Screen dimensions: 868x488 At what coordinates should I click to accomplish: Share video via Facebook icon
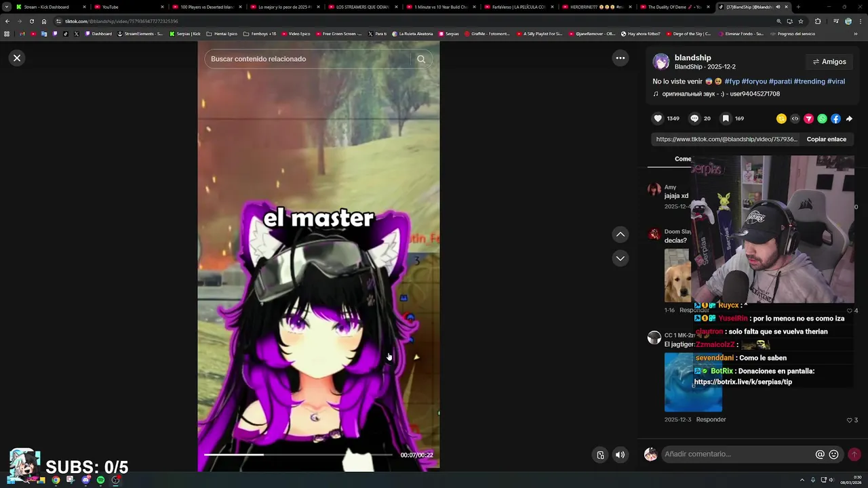pyautogui.click(x=835, y=119)
